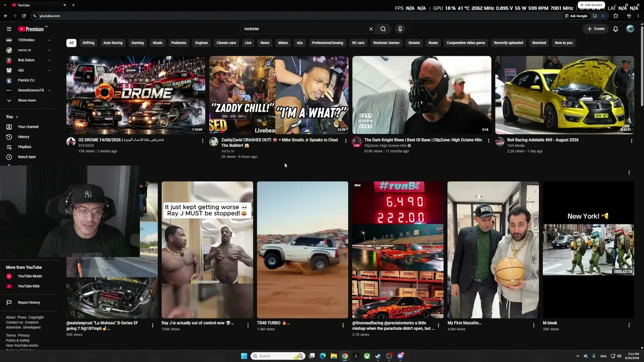Open YouTube Kids link
This screenshot has width=644, height=362.
tap(28, 286)
